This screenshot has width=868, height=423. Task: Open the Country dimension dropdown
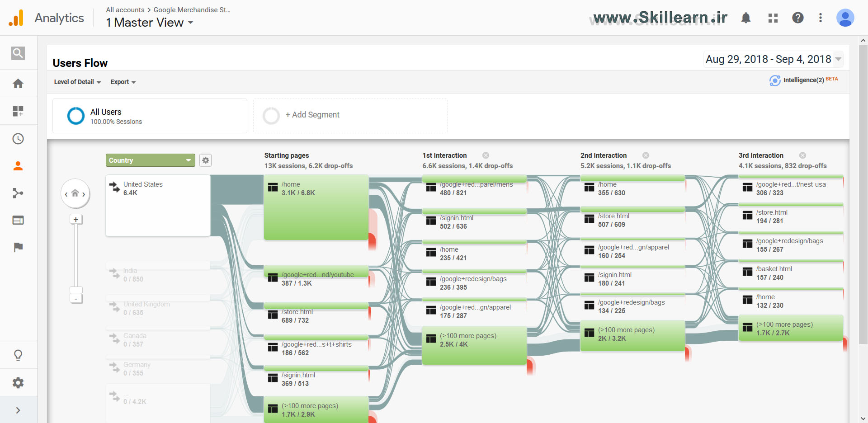pyautogui.click(x=151, y=160)
